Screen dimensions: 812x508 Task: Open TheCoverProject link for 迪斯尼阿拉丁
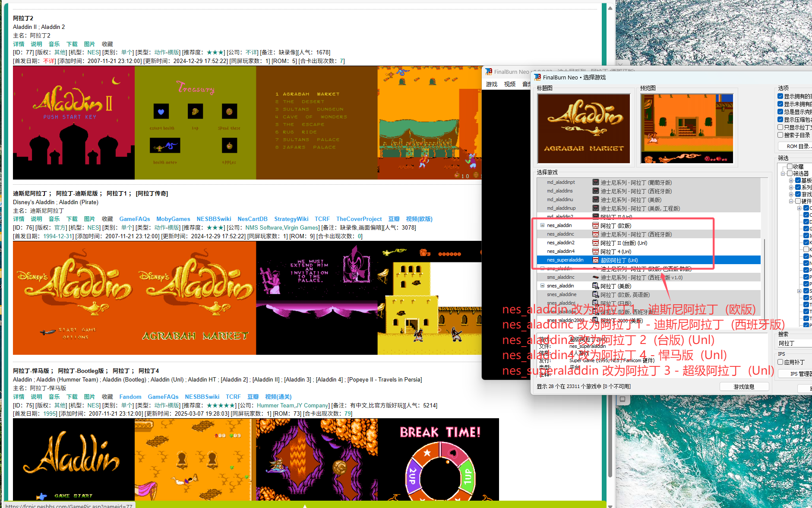359,219
